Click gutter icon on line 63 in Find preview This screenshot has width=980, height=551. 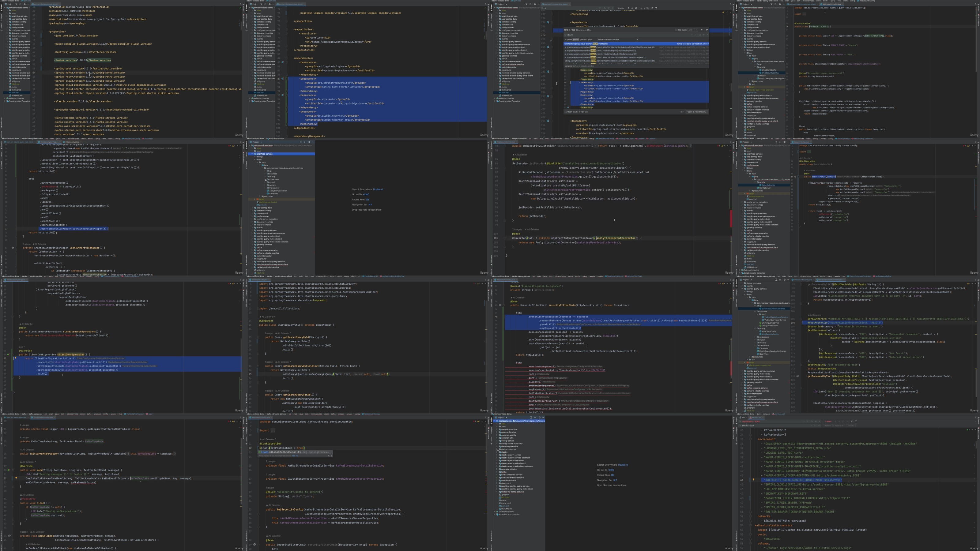(x=568, y=107)
